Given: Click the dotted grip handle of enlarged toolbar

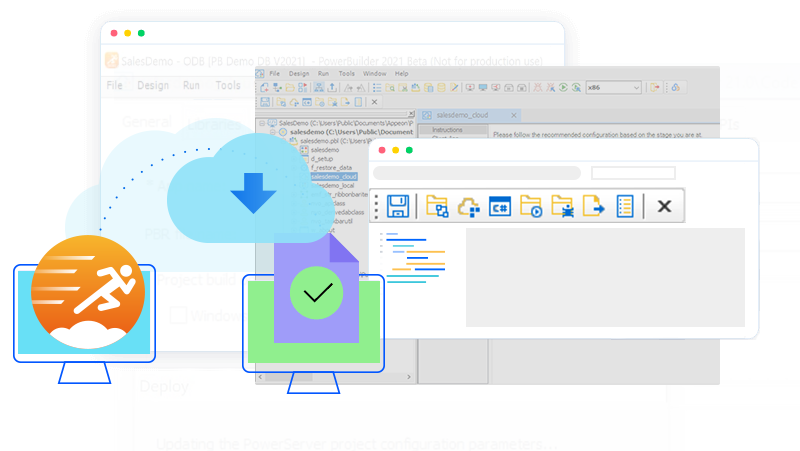Looking at the screenshot, I should 377,206.
